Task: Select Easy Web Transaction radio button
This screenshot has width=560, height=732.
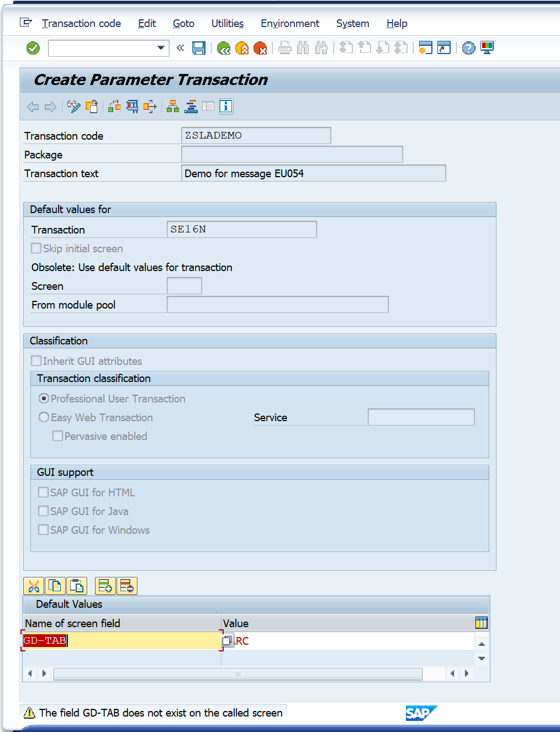Action: pos(44,417)
